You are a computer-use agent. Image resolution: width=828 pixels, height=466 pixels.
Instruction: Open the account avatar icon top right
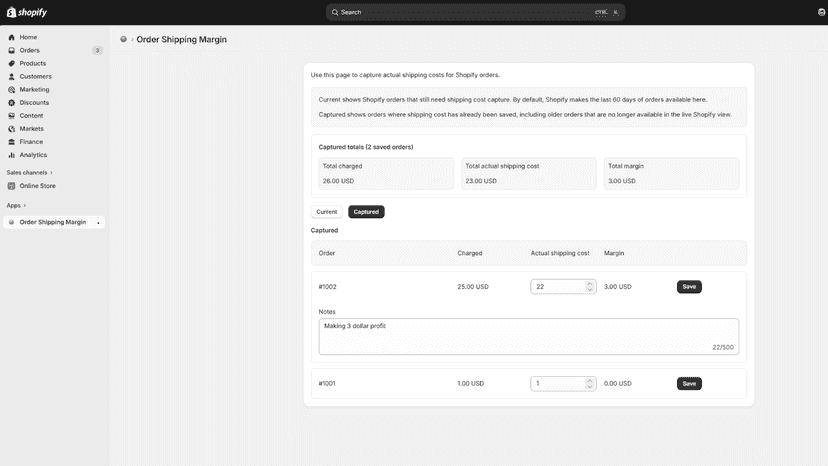click(822, 12)
